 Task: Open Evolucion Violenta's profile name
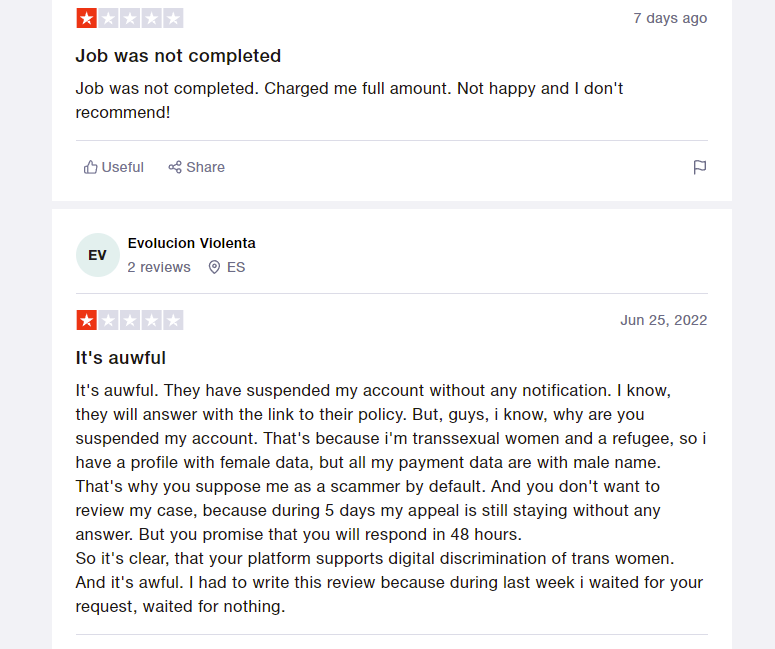coord(191,243)
